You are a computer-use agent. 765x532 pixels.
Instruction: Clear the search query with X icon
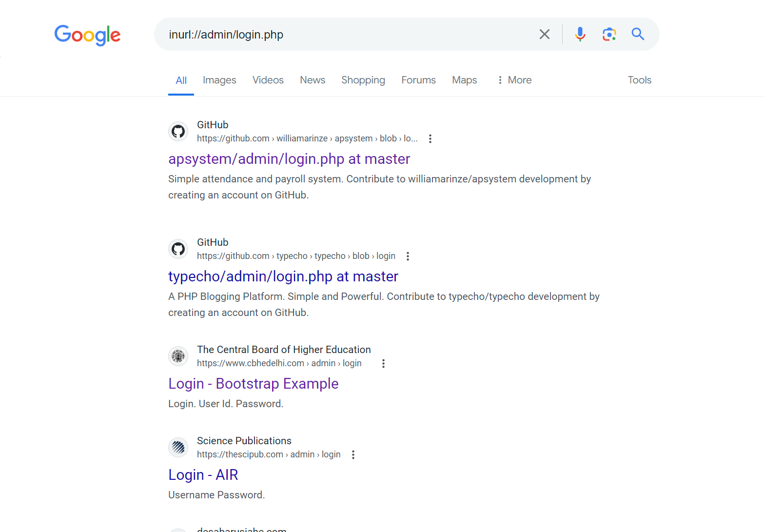[x=544, y=34]
